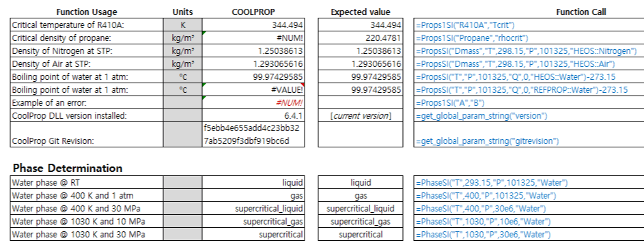The width and height of the screenshot is (644, 247).
Task: Click the PhaseSI 1030 K 30e6 formula cell
Action: pyautogui.click(x=529, y=234)
